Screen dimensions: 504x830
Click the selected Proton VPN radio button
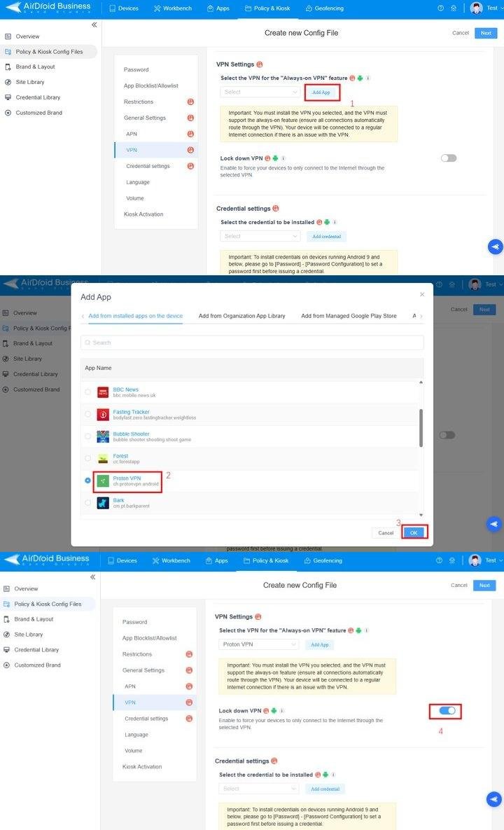(87, 480)
